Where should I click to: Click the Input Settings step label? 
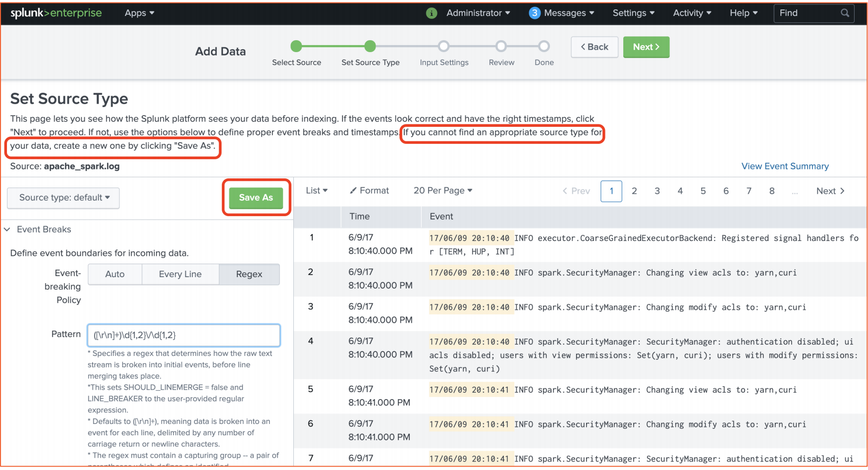[444, 62]
